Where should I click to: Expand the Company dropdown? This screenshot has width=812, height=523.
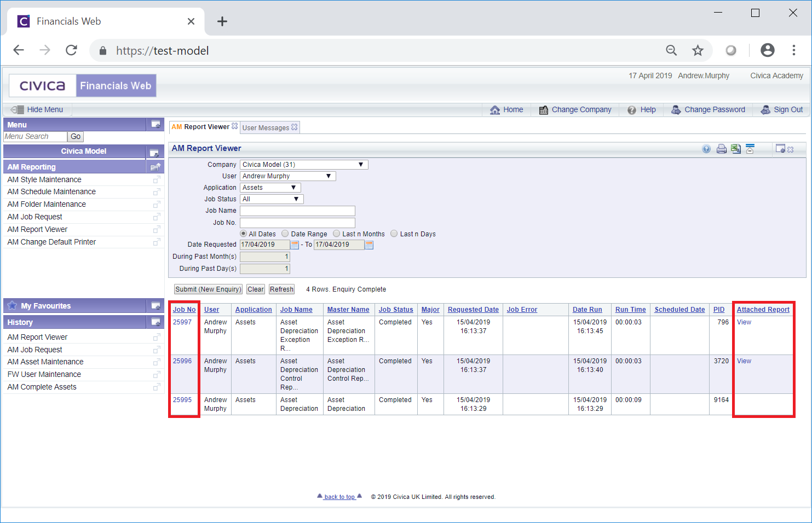click(x=304, y=165)
